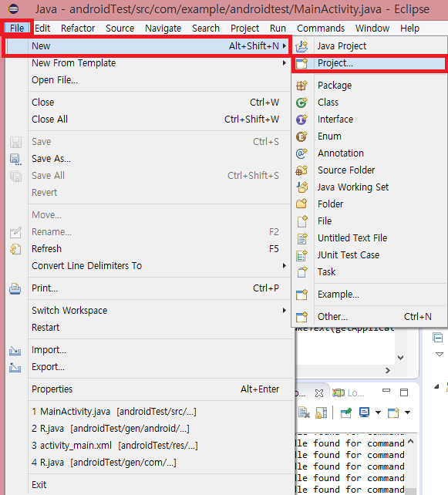Open the Help menu
This screenshot has height=495, width=448.
[x=409, y=29]
